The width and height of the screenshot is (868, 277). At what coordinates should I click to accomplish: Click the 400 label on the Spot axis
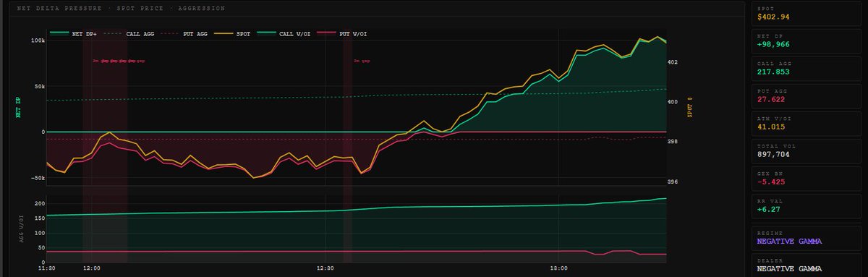tap(673, 102)
